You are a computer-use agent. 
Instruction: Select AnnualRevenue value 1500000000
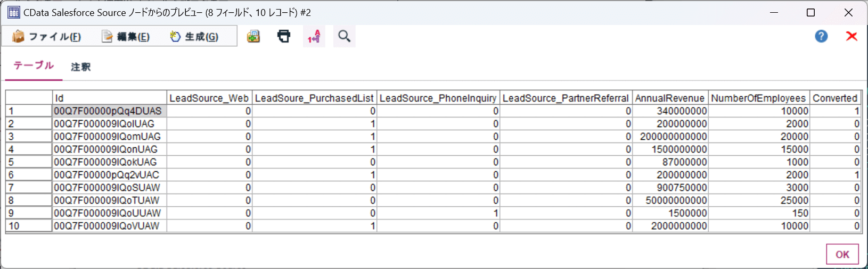[x=670, y=149]
